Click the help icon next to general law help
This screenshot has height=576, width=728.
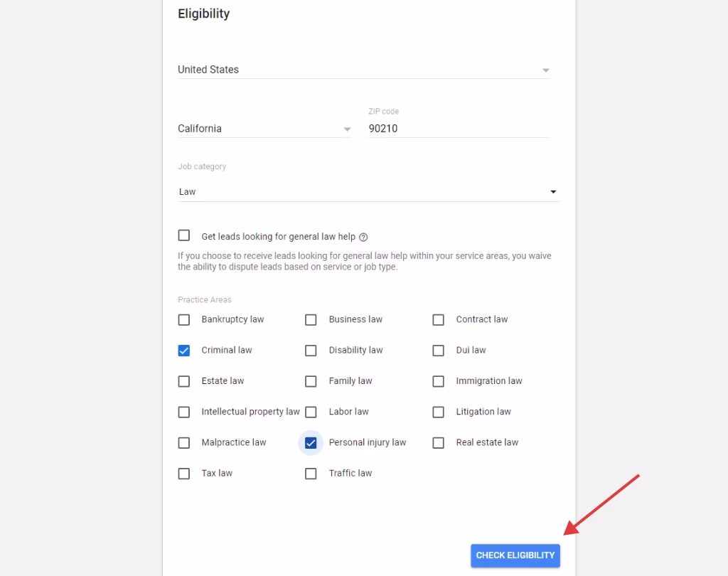click(363, 238)
